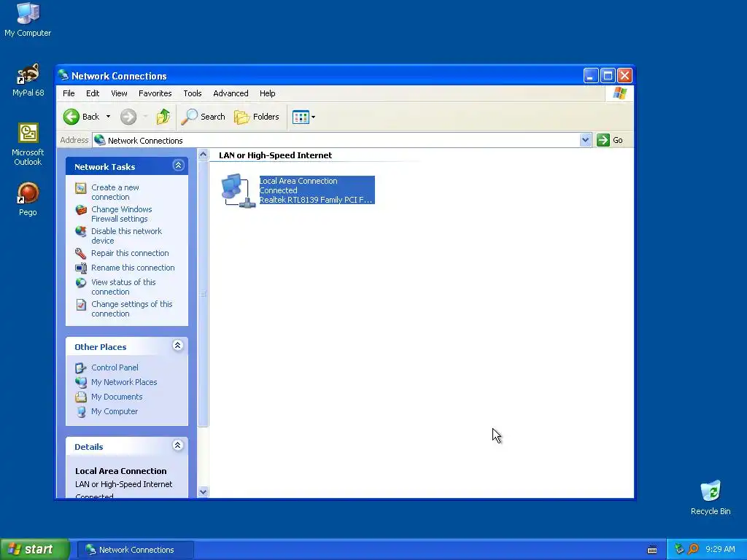This screenshot has width=747, height=560.
Task: Toggle the Folders pane
Action: 256,117
